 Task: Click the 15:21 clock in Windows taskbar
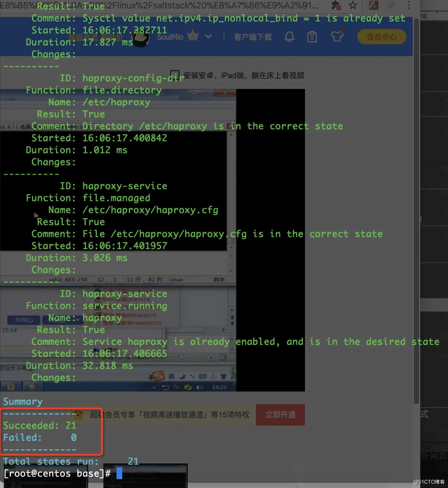219,387
